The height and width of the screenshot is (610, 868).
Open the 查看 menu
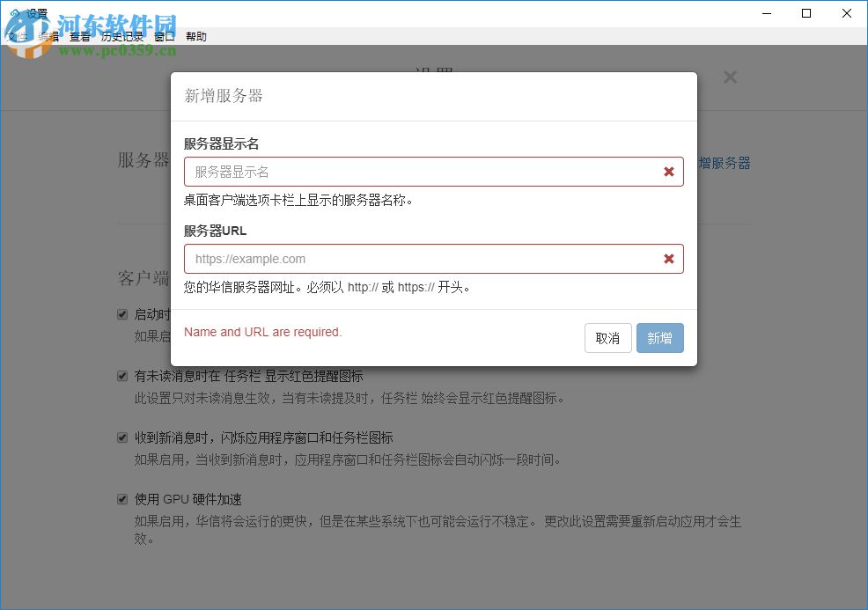[79, 36]
